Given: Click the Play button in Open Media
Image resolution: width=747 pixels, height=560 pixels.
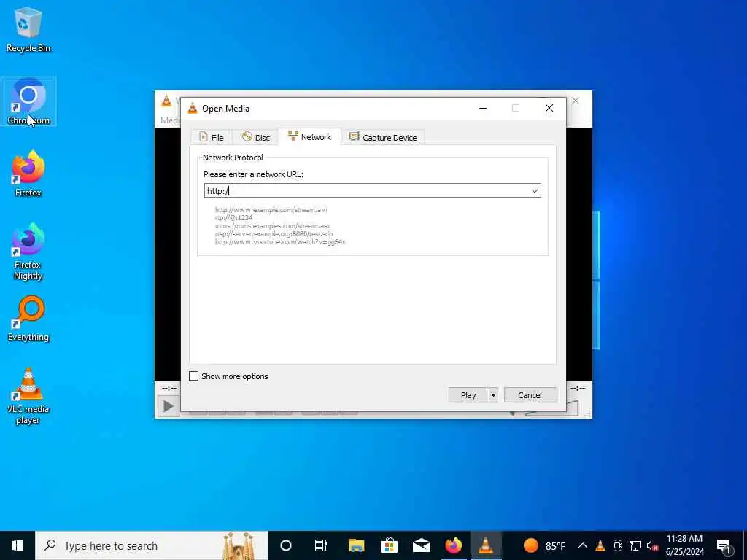Looking at the screenshot, I should tap(468, 394).
